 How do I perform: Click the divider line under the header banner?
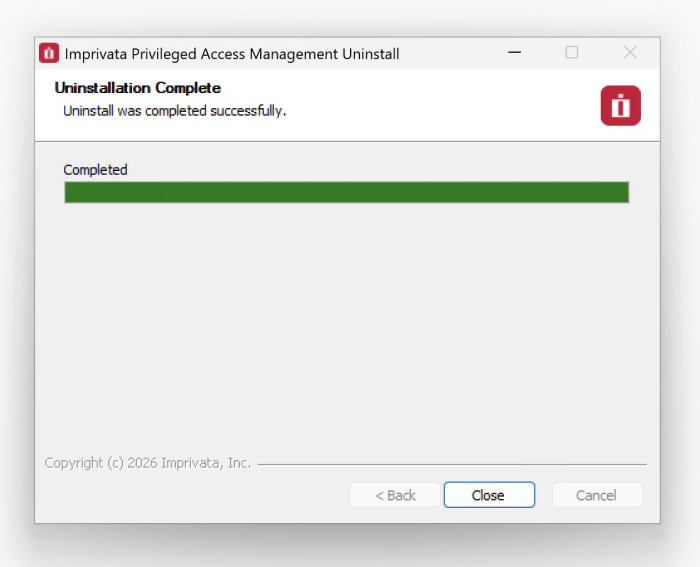346,141
